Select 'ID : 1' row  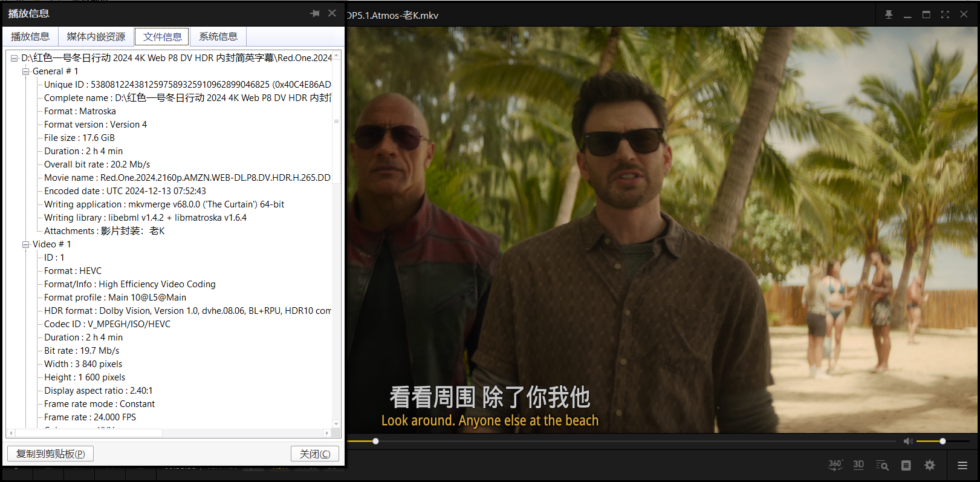pyautogui.click(x=54, y=258)
